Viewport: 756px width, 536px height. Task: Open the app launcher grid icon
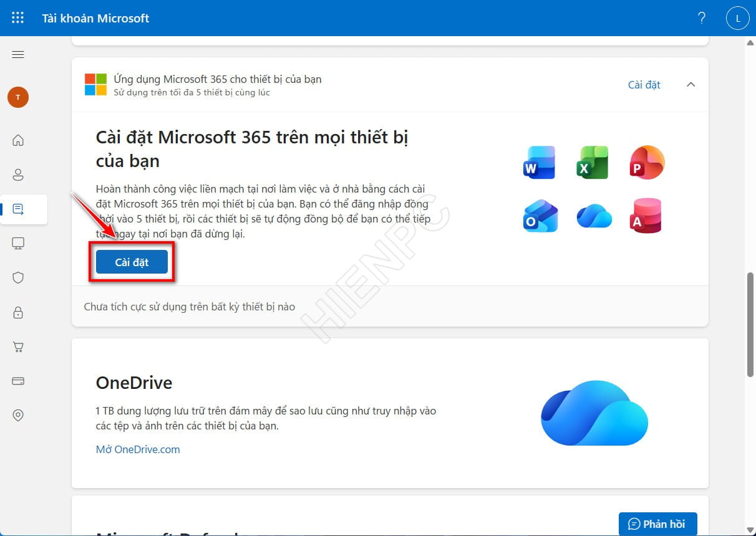(x=18, y=18)
